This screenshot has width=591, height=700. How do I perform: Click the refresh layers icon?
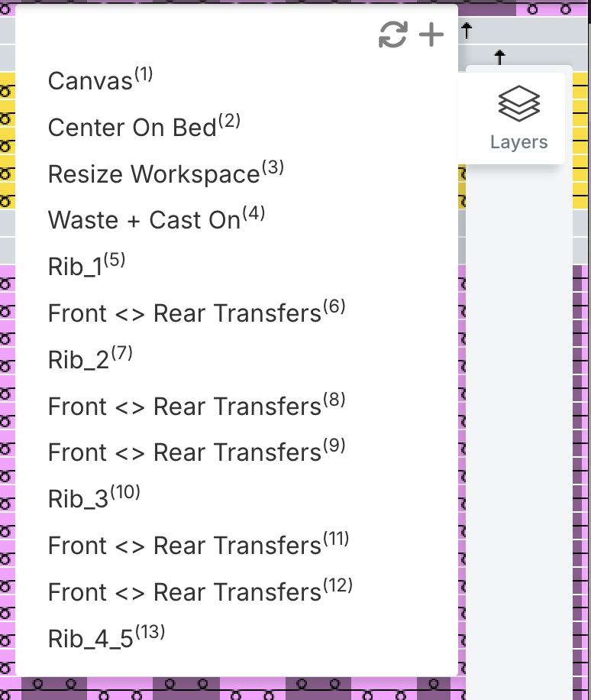393,34
